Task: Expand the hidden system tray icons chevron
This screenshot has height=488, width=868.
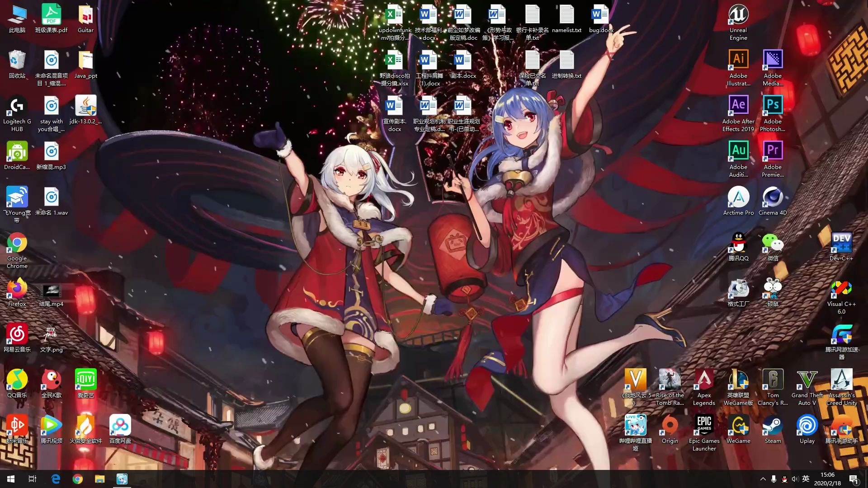Action: tap(763, 479)
